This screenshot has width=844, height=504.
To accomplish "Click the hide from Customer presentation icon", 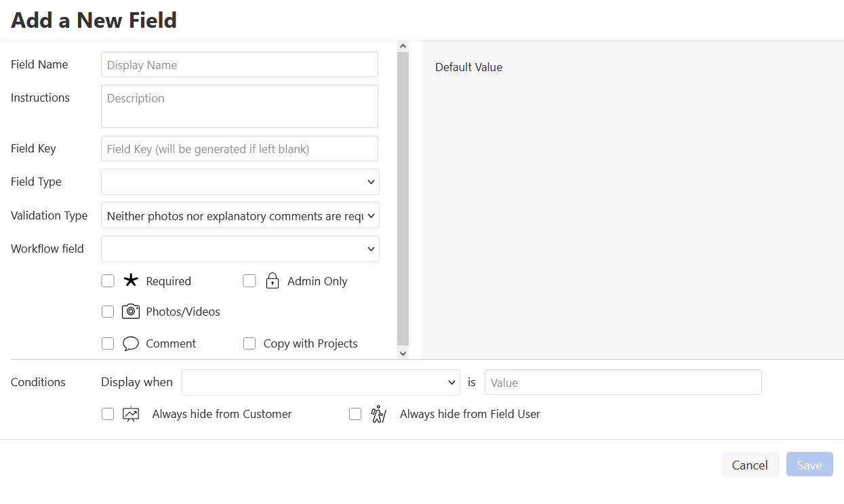I will [131, 414].
